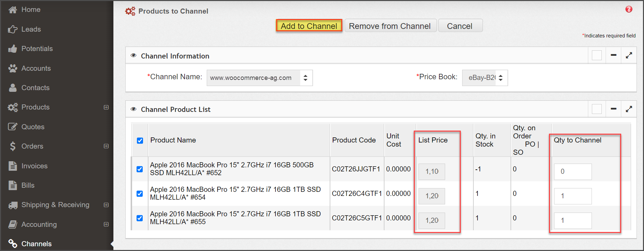Click the Products to Channel gears icon
The width and height of the screenshot is (644, 251).
130,11
